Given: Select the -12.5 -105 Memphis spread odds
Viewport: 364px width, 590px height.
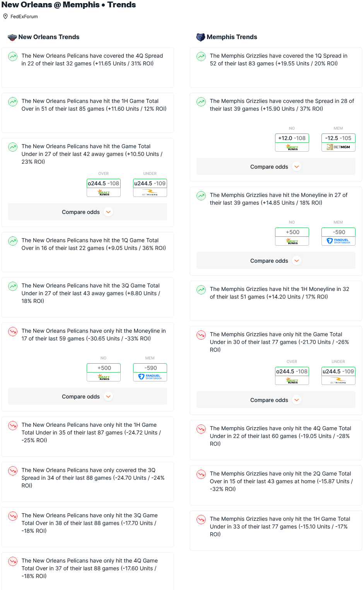Looking at the screenshot, I should 338,138.
